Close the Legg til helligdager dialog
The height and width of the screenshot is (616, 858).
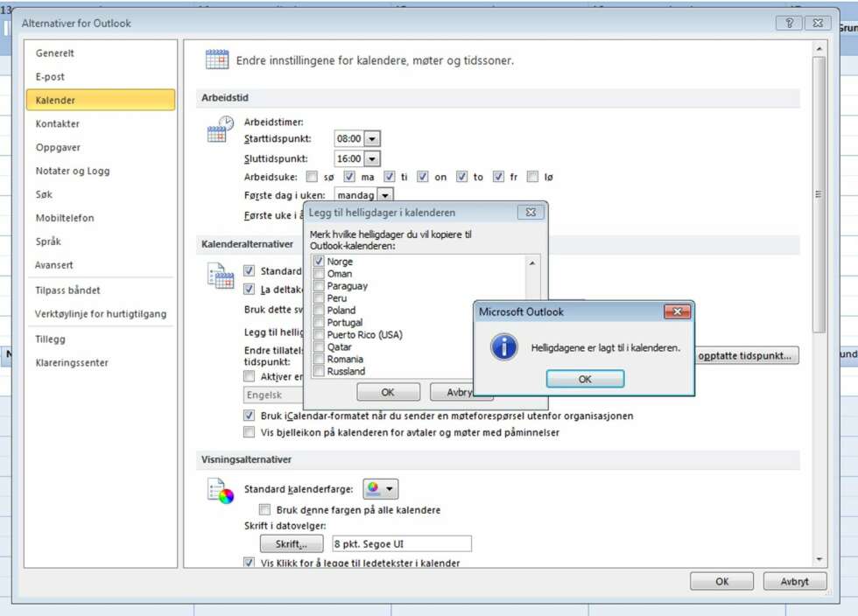531,213
